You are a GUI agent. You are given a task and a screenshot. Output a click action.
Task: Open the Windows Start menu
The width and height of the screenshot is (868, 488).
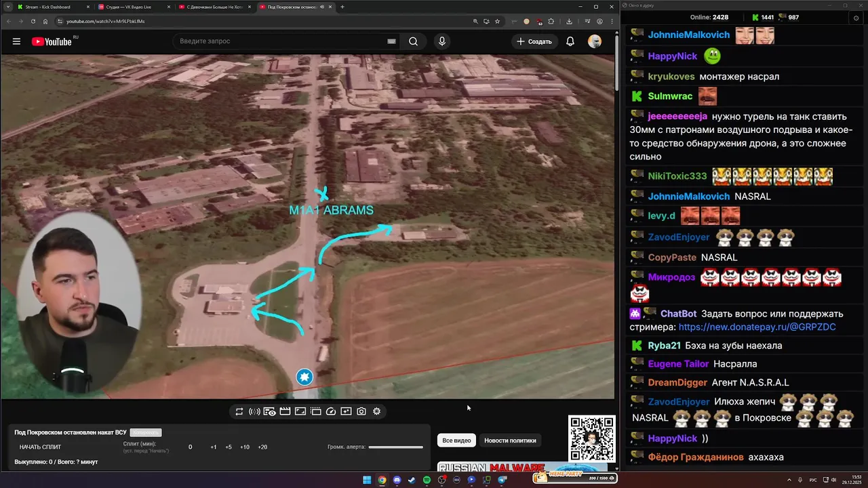[x=367, y=480]
